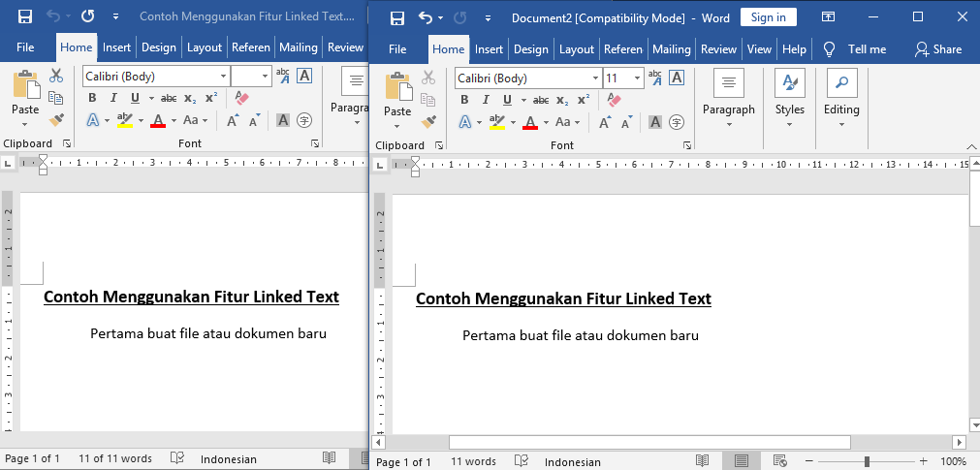
Task: Switch to Read Mode in Document2 status bar
Action: (703, 461)
